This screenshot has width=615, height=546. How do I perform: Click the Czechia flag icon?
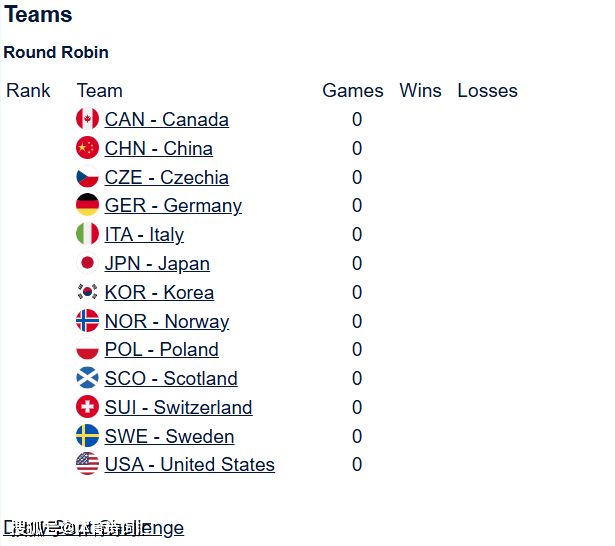click(x=87, y=177)
